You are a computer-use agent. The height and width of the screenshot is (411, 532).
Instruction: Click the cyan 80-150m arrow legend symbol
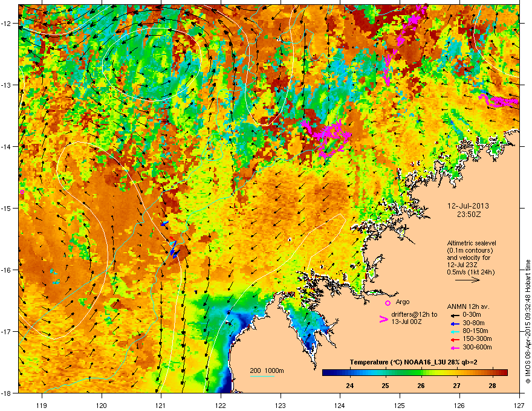coord(454,331)
